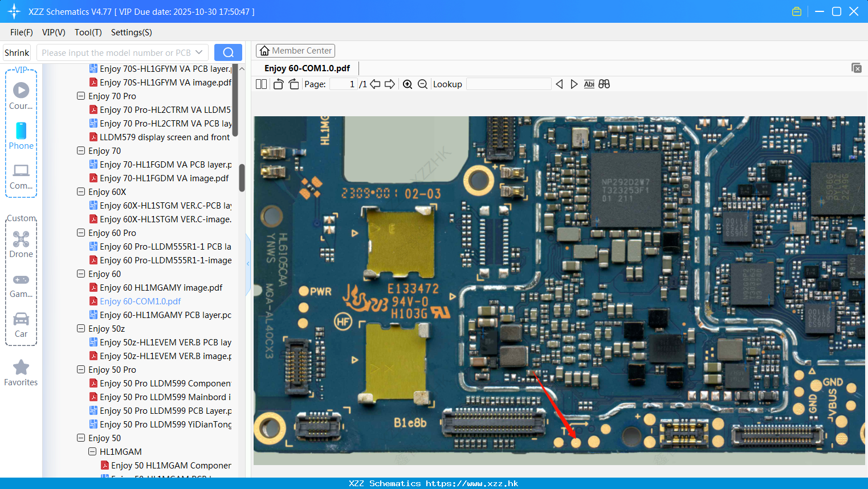Select the Enjoy 60-COM1.0.pdf tab
868x489 pixels.
coord(307,68)
